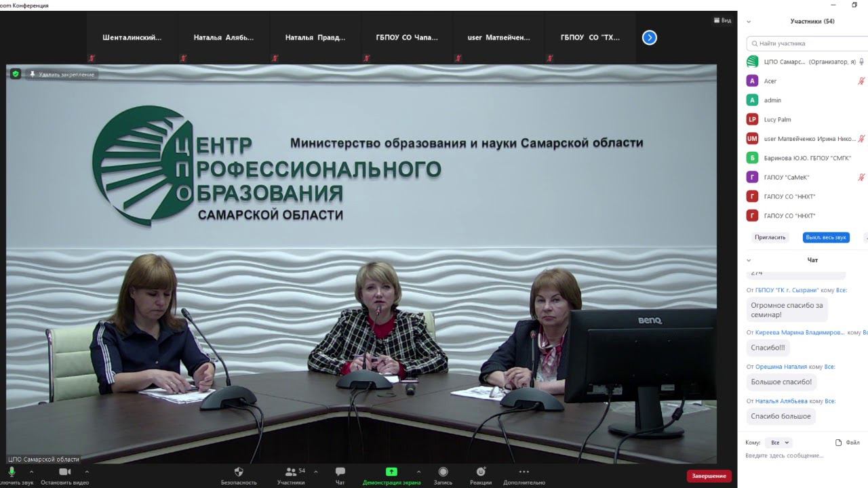Click muted mic on Наталья Алябь... thumbnail
This screenshot has height=488, width=868.
pyautogui.click(x=183, y=58)
